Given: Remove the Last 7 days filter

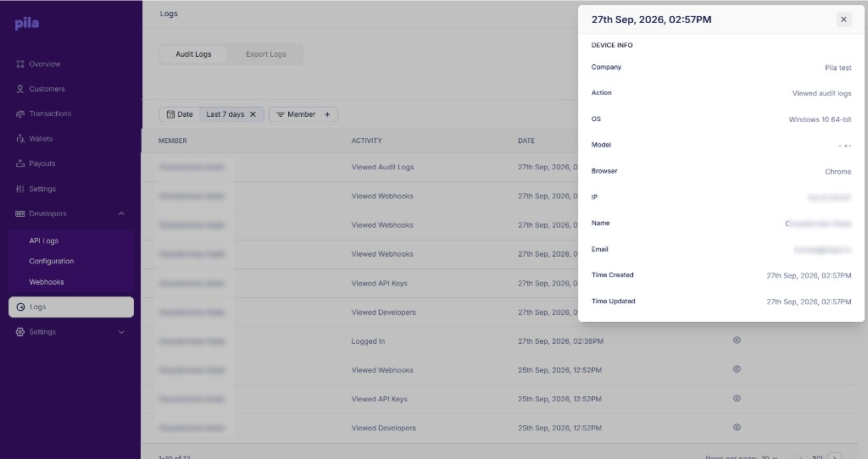Looking at the screenshot, I should click(x=253, y=114).
